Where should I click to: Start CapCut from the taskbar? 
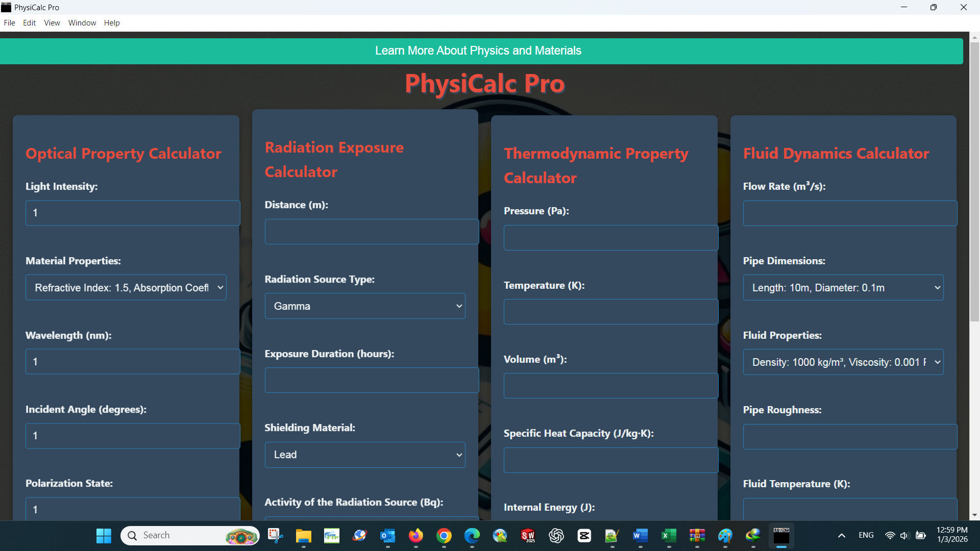click(x=584, y=536)
